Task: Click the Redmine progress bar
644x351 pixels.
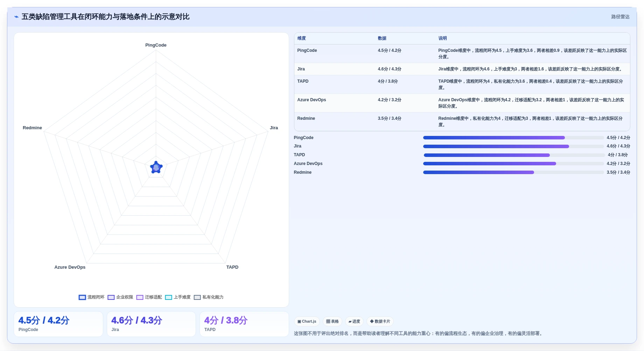Action: click(x=513, y=172)
